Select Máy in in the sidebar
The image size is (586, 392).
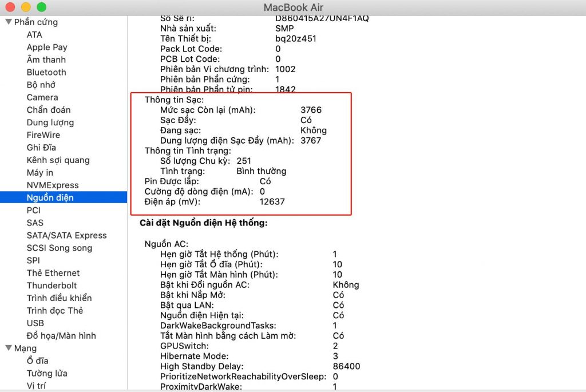tap(40, 173)
